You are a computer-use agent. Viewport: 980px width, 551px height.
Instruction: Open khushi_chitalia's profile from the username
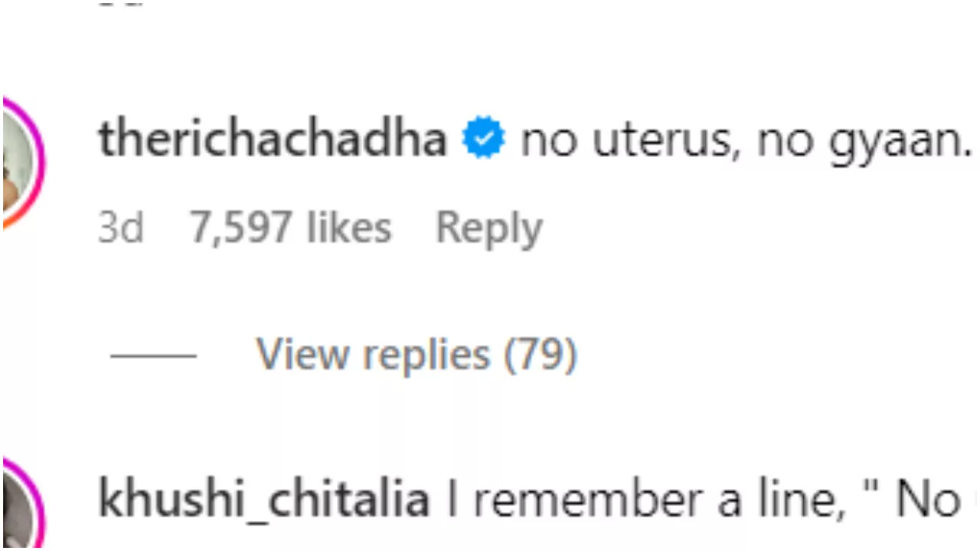[x=263, y=497]
